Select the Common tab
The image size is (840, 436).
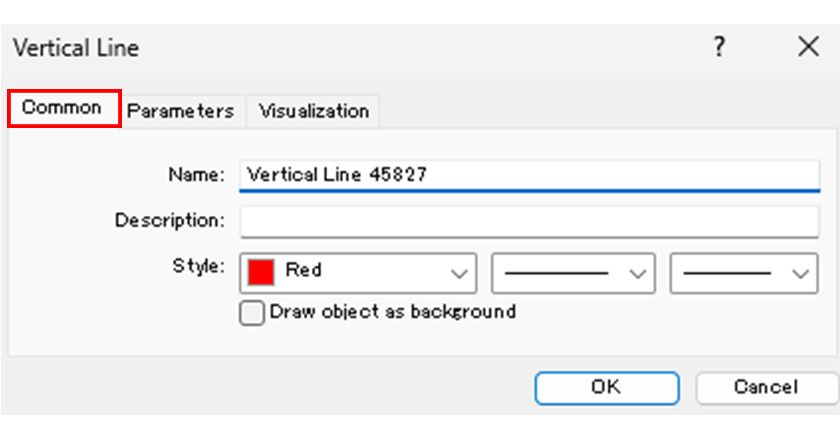(x=62, y=108)
